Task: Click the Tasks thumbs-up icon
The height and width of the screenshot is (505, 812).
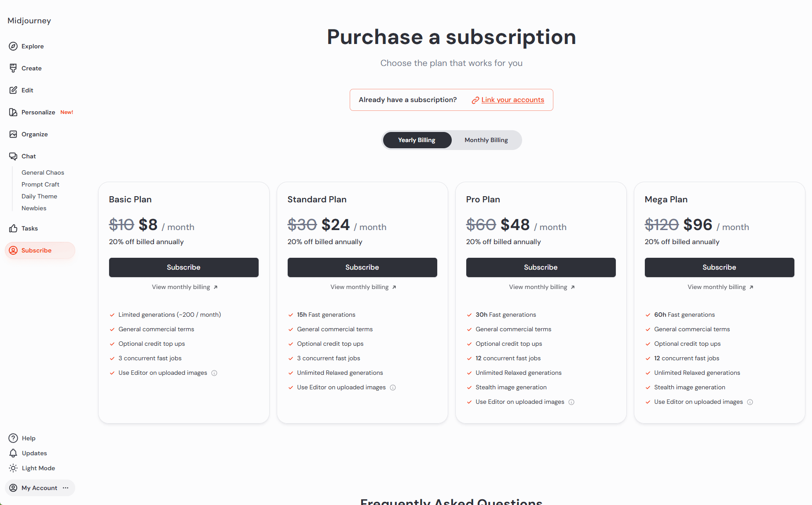Action: coord(13,228)
